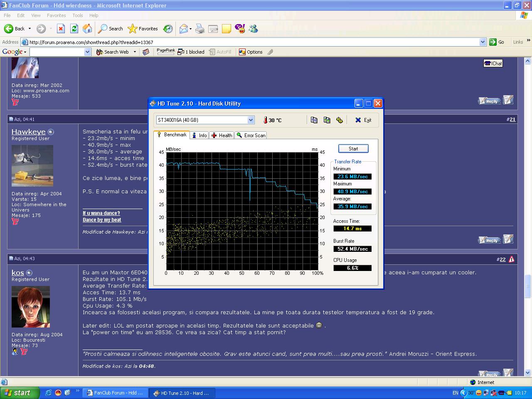The image size is (532, 399).
Task: Open Hawkeye's user profile link
Action: [28, 132]
